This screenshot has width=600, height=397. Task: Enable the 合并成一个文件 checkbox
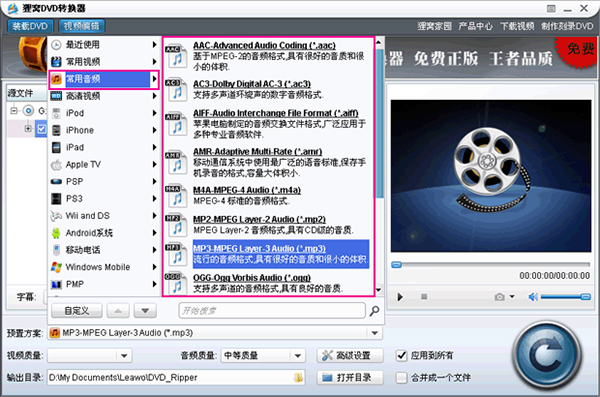[401, 378]
